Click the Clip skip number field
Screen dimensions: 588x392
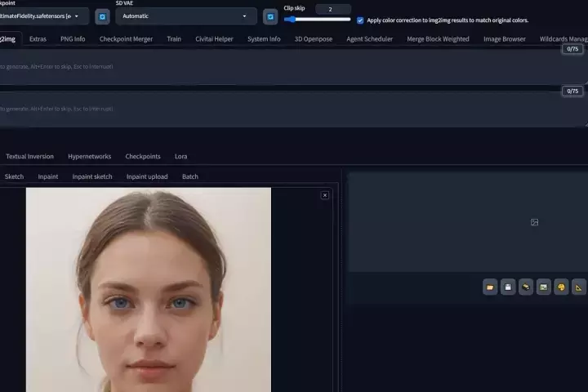[333, 9]
